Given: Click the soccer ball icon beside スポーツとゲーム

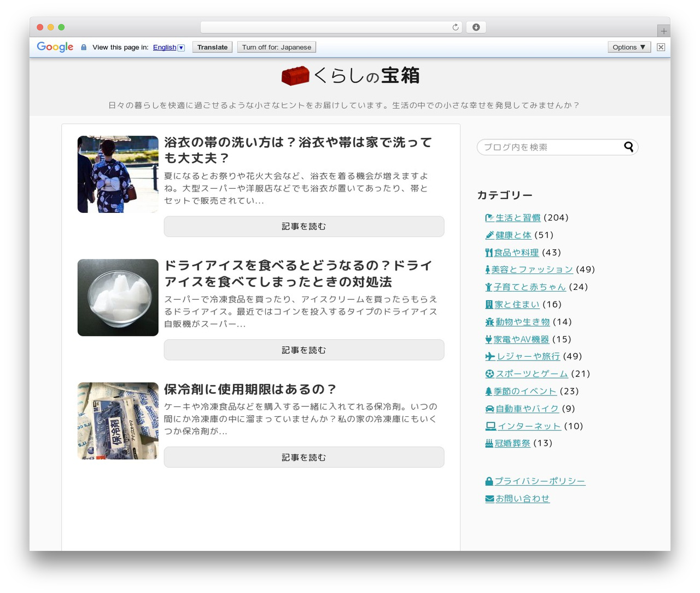Looking at the screenshot, I should [489, 374].
